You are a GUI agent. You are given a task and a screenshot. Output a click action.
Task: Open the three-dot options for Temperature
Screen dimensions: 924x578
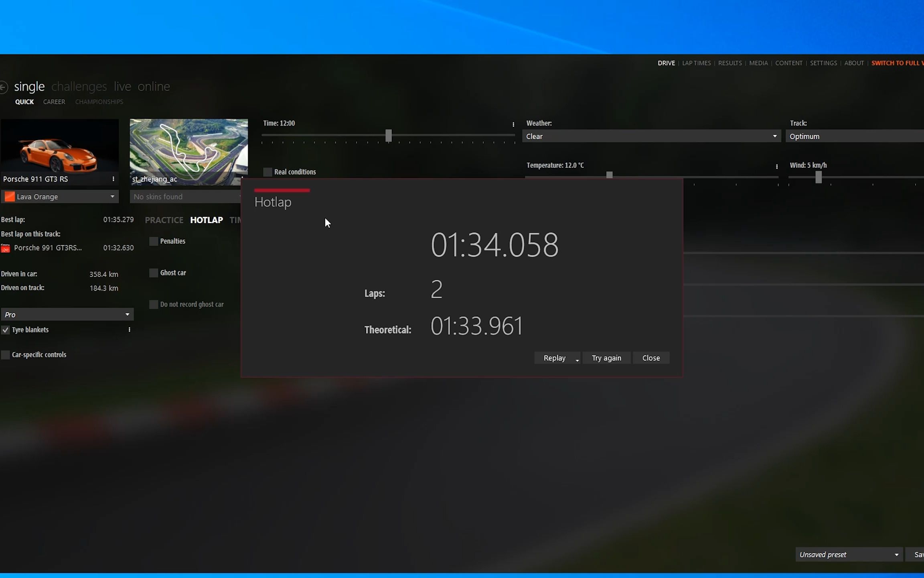[777, 167]
